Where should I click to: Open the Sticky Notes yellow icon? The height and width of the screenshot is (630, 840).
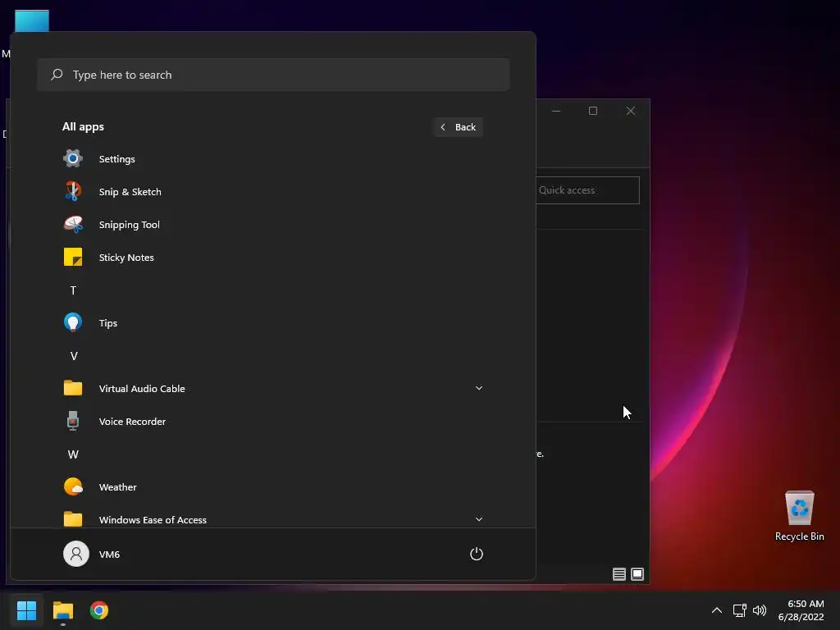click(73, 257)
